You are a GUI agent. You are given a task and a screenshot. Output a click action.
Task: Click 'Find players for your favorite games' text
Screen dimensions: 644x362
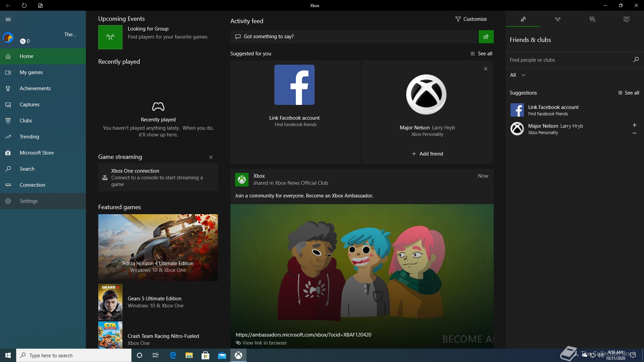167,37
